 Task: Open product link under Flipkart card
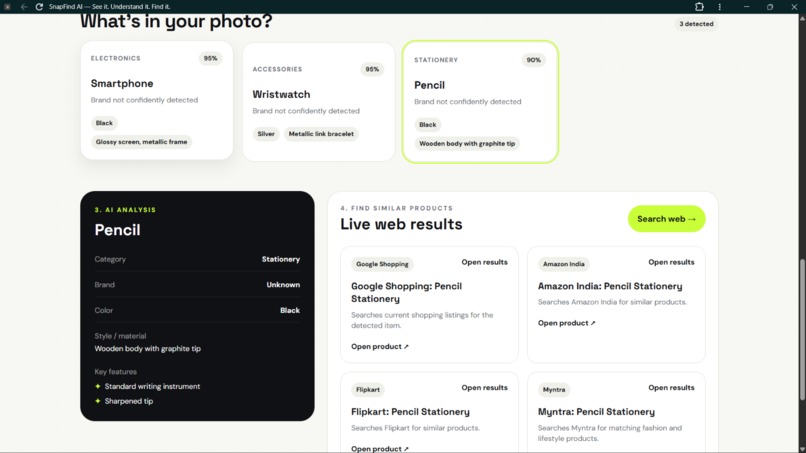pyautogui.click(x=380, y=448)
